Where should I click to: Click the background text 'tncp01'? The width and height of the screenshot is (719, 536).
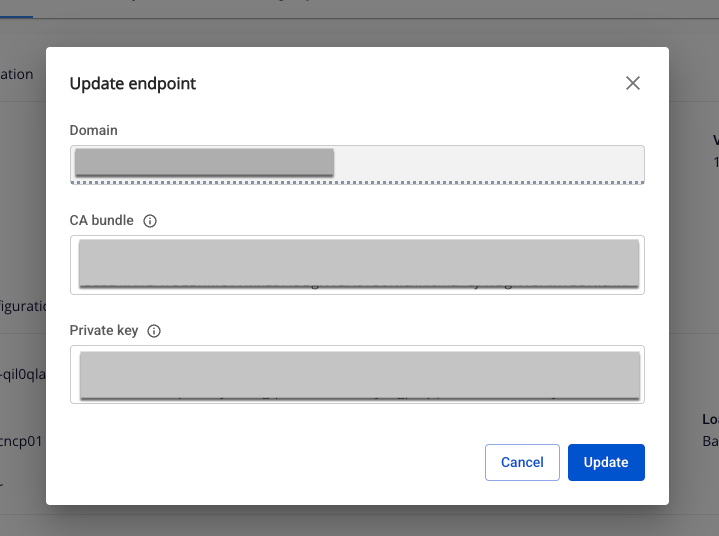click(21, 440)
